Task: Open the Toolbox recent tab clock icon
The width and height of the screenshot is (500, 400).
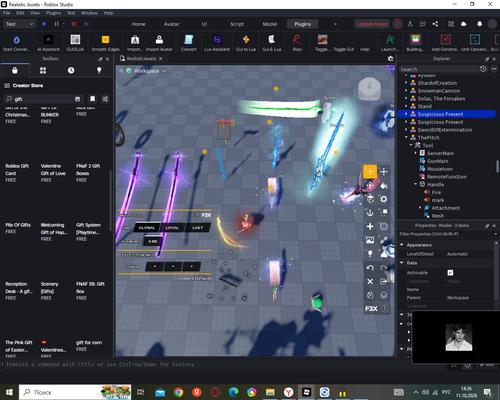Action: coord(71,70)
